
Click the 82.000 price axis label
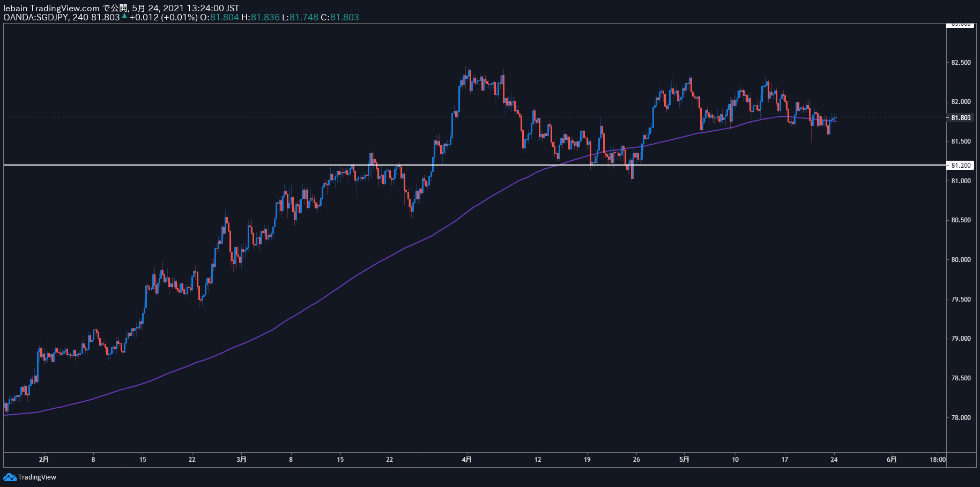(961, 102)
